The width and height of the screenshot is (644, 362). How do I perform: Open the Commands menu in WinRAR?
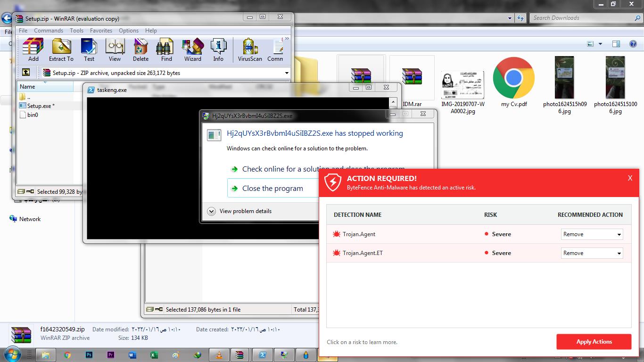pyautogui.click(x=48, y=31)
